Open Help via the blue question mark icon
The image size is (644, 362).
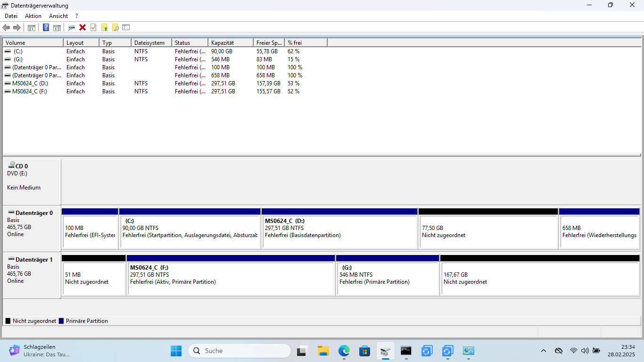click(x=46, y=27)
